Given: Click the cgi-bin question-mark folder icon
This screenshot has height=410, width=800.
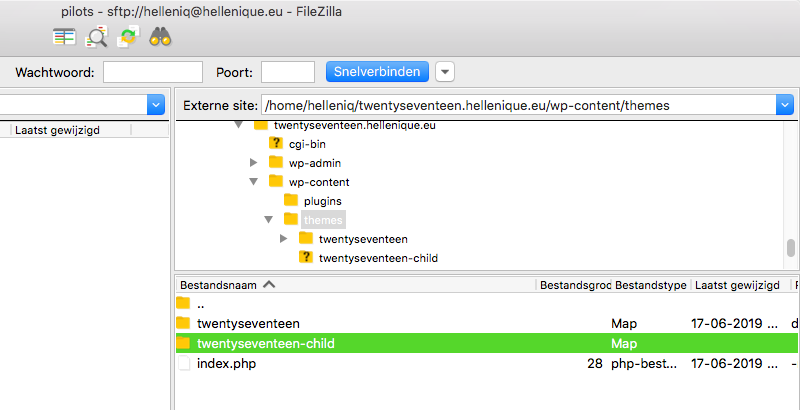Looking at the screenshot, I should coord(276,143).
